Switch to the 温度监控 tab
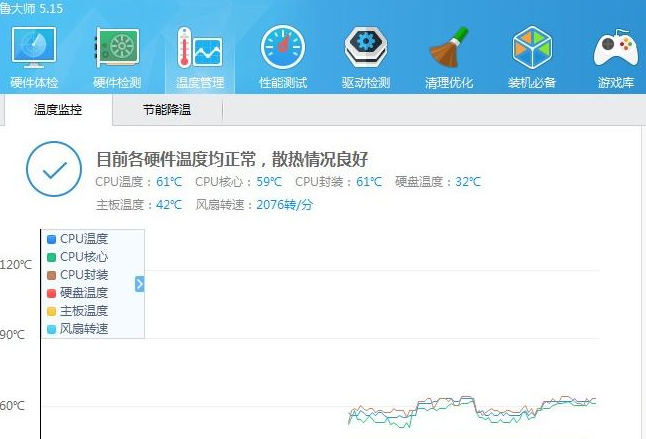The image size is (646, 439). click(x=57, y=111)
